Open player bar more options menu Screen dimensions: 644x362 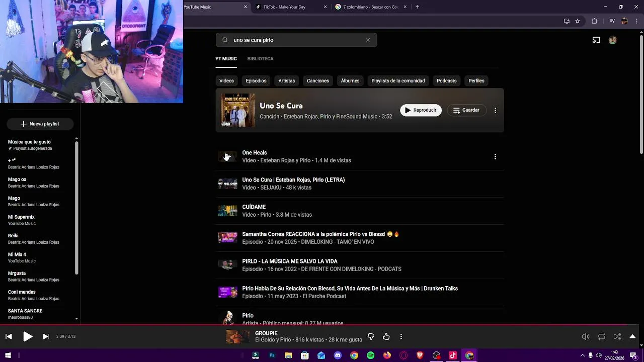(x=401, y=336)
